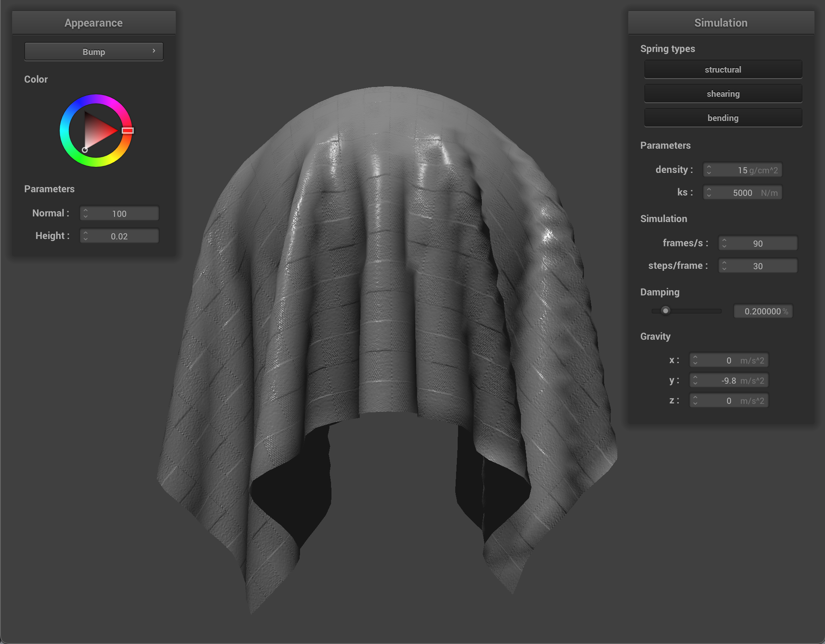Click the Damping slider handle
This screenshot has height=644, width=825.
pos(666,311)
